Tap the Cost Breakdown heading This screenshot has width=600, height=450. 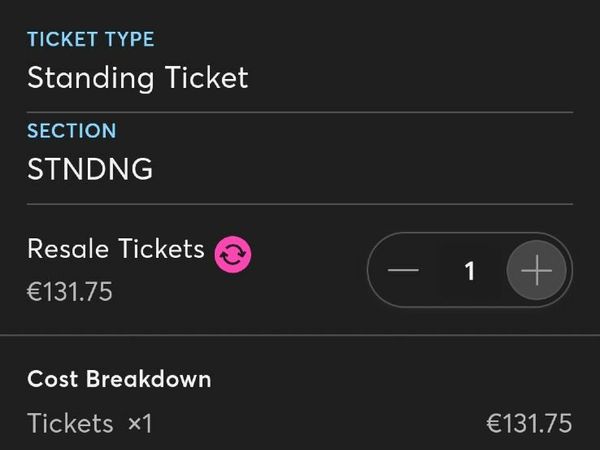pyautogui.click(x=119, y=379)
